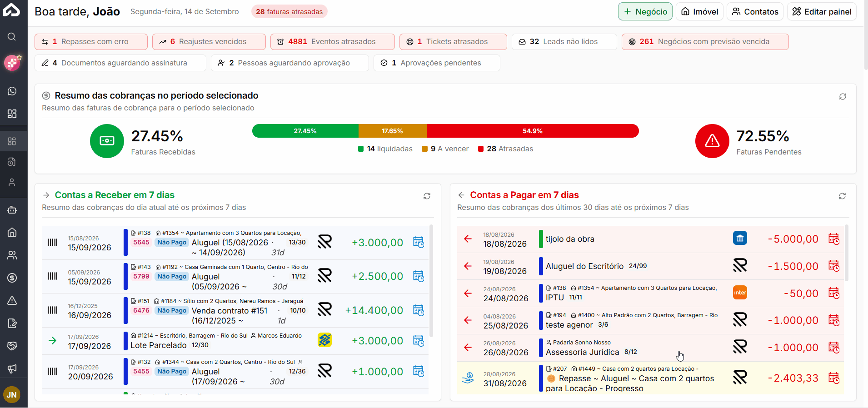Open the document edit sidebar icon
The width and height of the screenshot is (868, 408).
pyautogui.click(x=12, y=323)
